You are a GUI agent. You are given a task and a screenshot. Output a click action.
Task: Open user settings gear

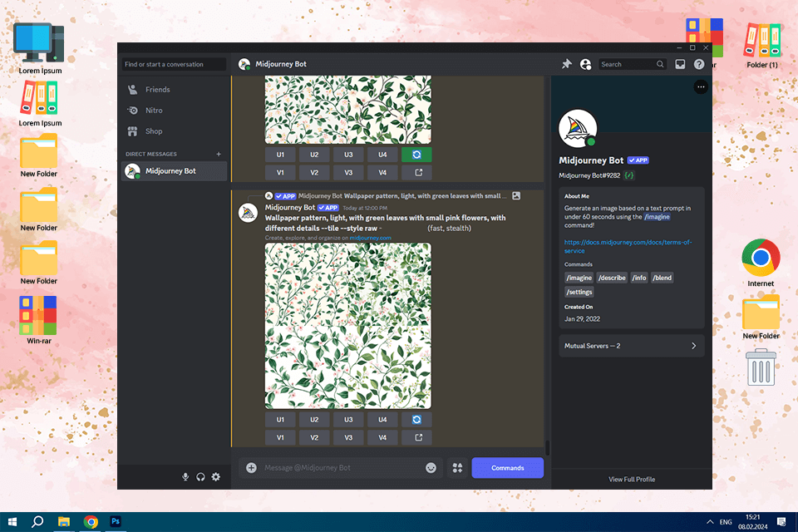pos(216,477)
